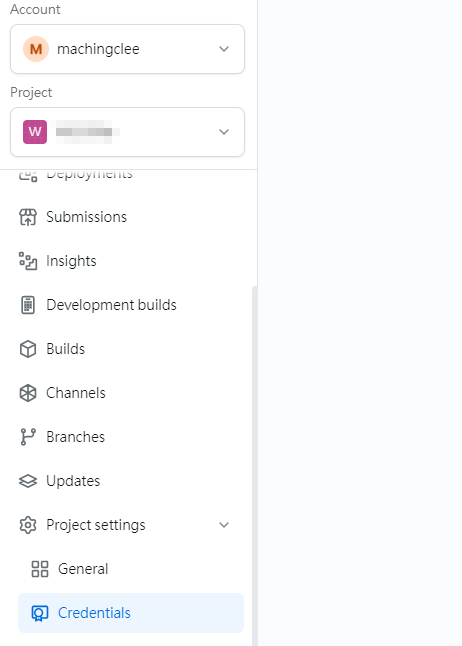Click the Development builds device icon
This screenshot has height=646, width=462.
[28, 305]
